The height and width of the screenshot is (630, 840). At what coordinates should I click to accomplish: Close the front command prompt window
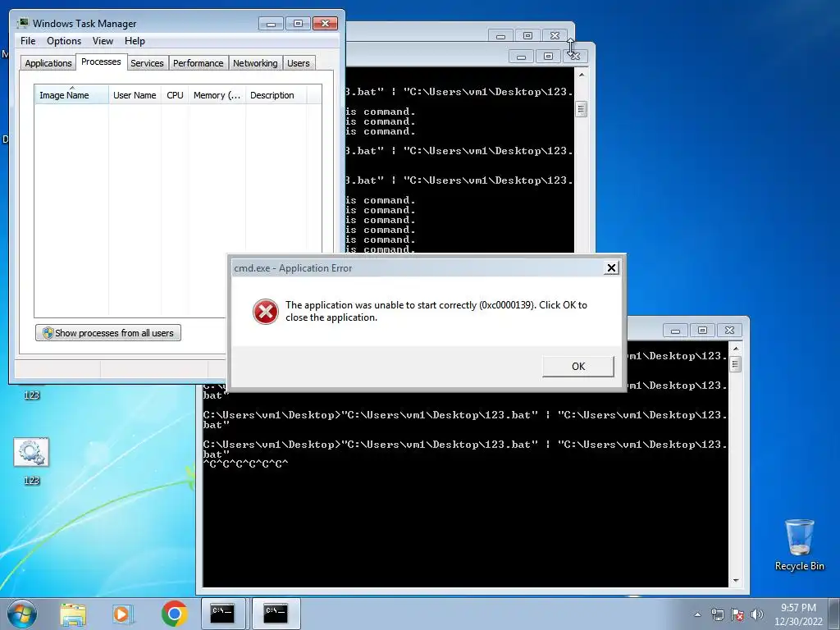pos(729,331)
